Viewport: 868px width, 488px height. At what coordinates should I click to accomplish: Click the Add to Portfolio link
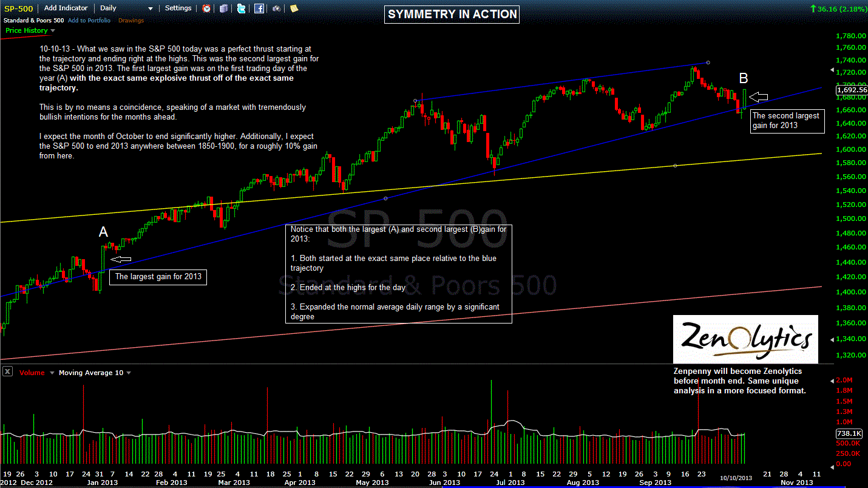point(89,20)
